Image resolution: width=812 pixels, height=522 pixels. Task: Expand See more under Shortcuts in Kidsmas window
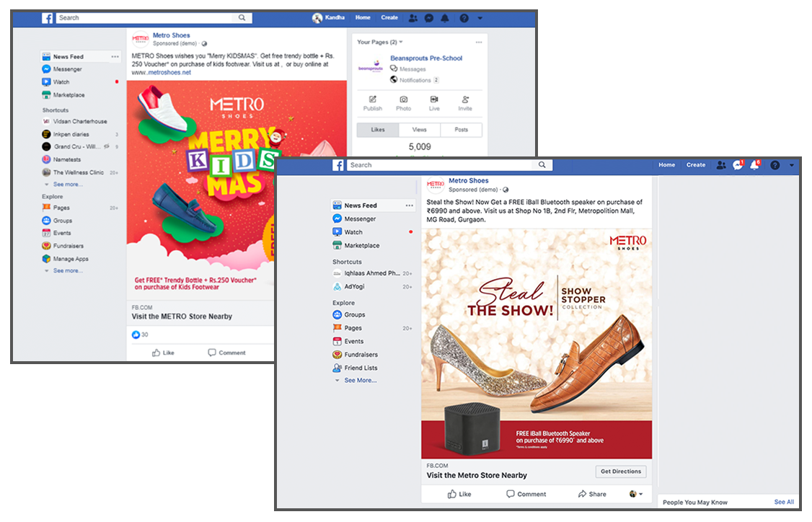click(x=68, y=185)
